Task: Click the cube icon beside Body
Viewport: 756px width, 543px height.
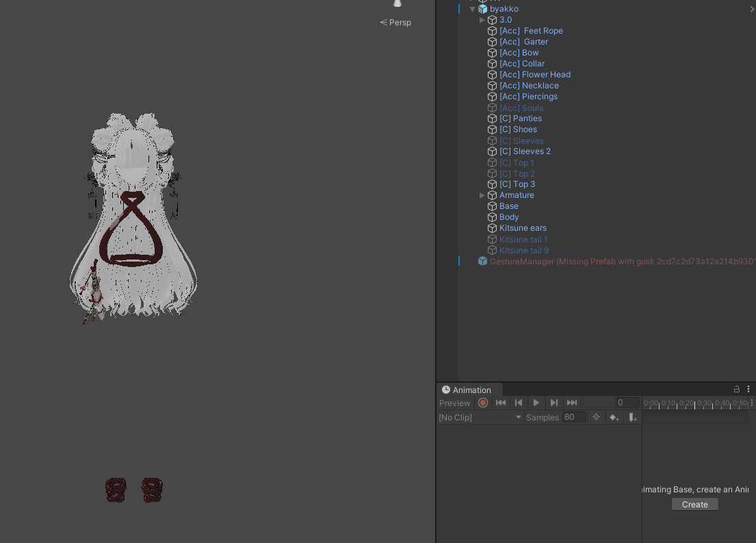Action: (x=493, y=217)
